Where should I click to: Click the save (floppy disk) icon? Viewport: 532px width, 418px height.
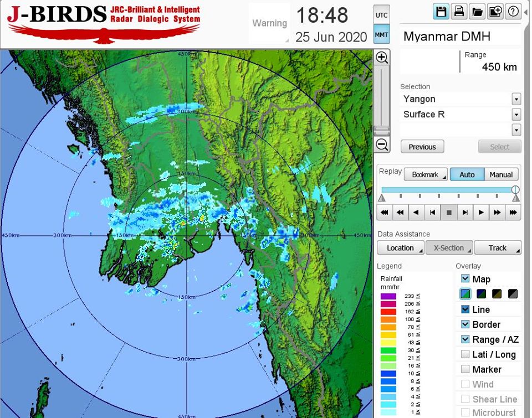441,12
